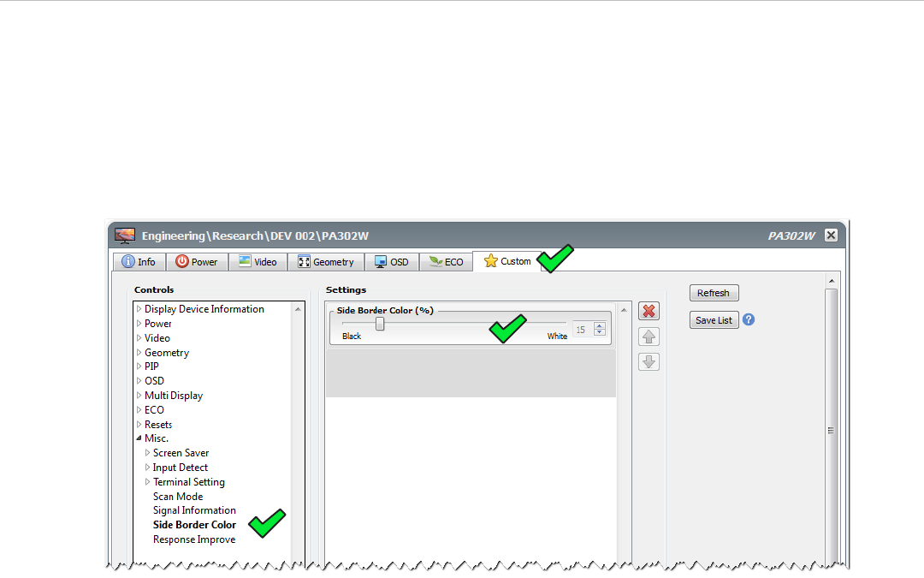The width and height of the screenshot is (924, 578).
Task: Select the Custom tab
Action: click(x=506, y=261)
